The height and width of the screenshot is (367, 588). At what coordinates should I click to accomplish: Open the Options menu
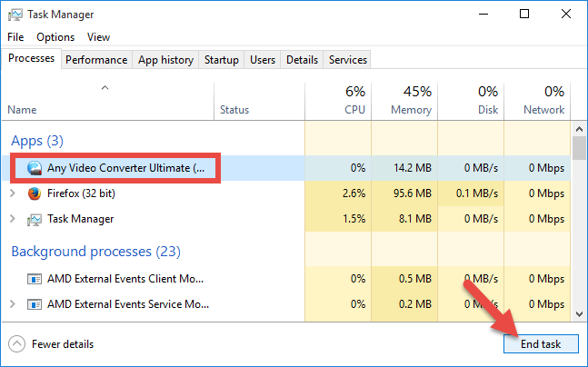tap(55, 37)
